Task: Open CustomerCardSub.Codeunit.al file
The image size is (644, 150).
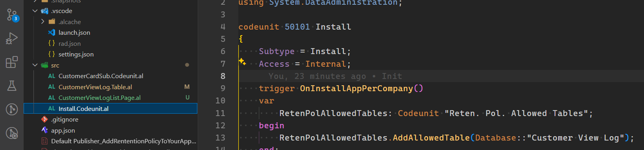Action: point(101,76)
